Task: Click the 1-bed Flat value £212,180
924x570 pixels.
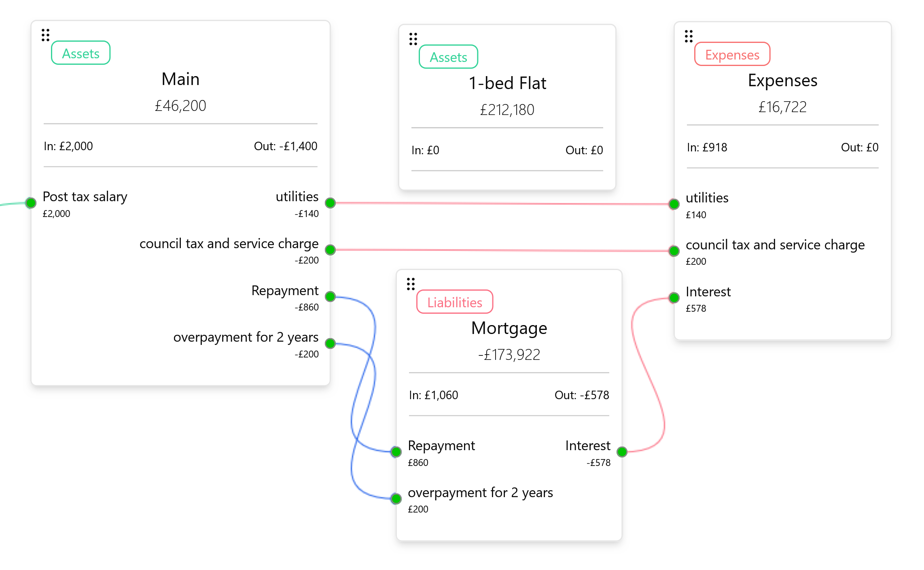Action: pos(507,110)
